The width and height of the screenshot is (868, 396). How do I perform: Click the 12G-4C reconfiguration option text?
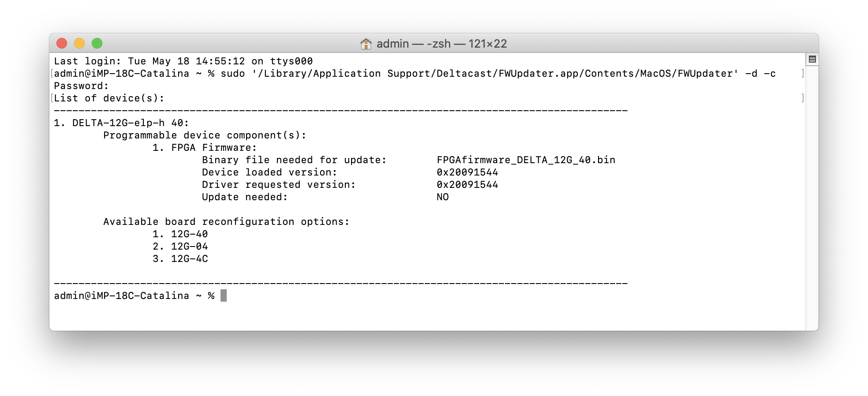click(x=189, y=259)
